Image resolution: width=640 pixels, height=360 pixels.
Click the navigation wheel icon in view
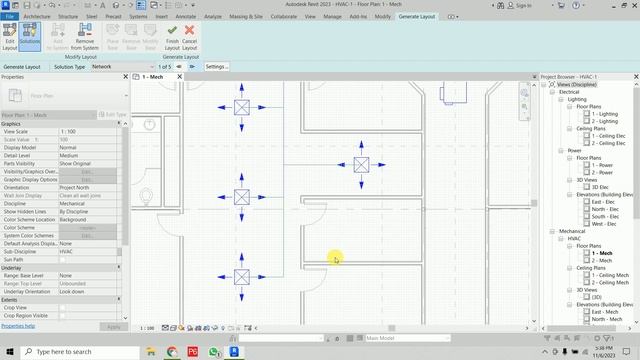(x=524, y=93)
